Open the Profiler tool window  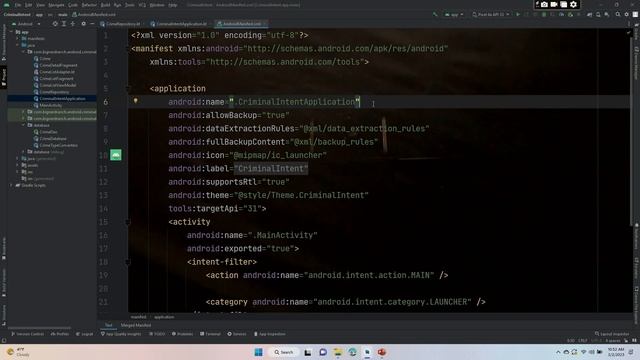60,334
